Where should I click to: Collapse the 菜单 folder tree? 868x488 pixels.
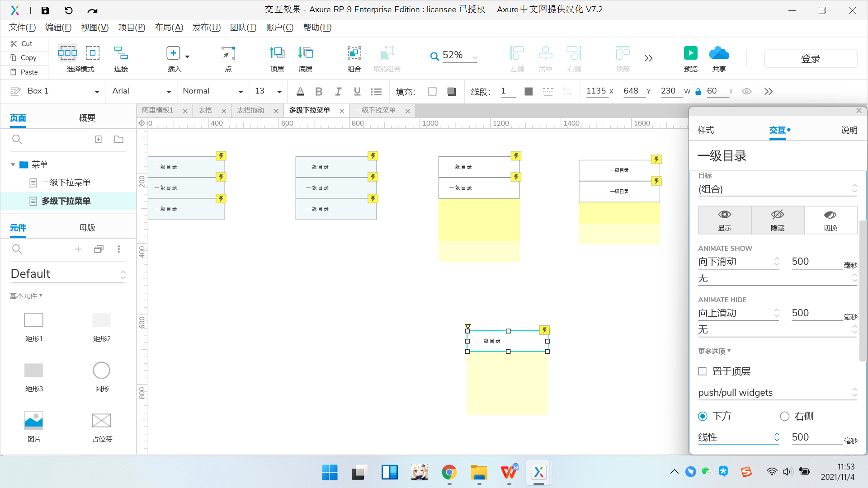(x=13, y=164)
